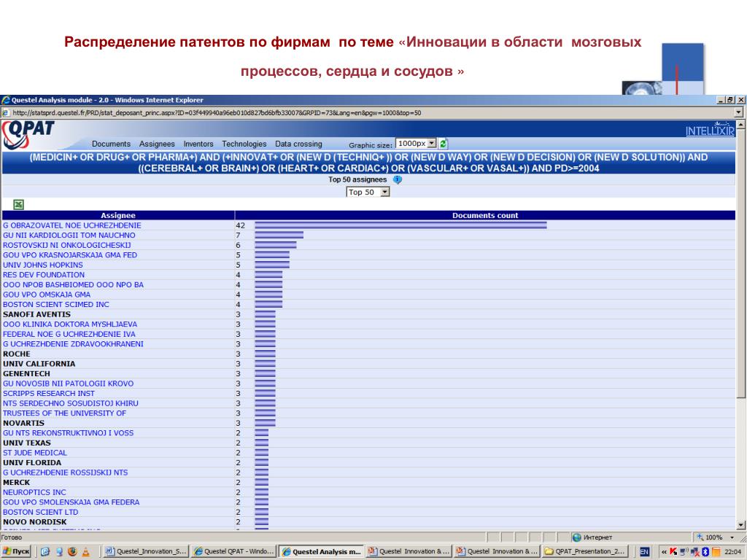Screen dimensions: 747x560
Task: Click the Bluetooth icon in the system tray
Action: (705, 551)
